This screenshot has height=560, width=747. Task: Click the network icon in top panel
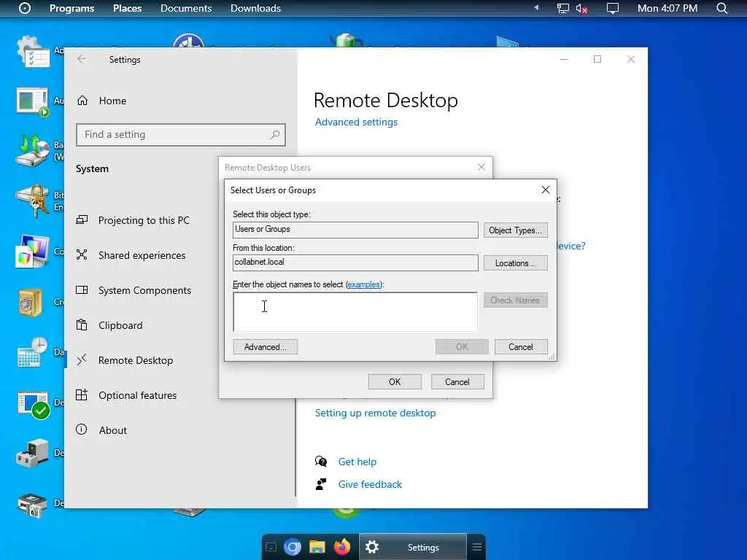(563, 8)
